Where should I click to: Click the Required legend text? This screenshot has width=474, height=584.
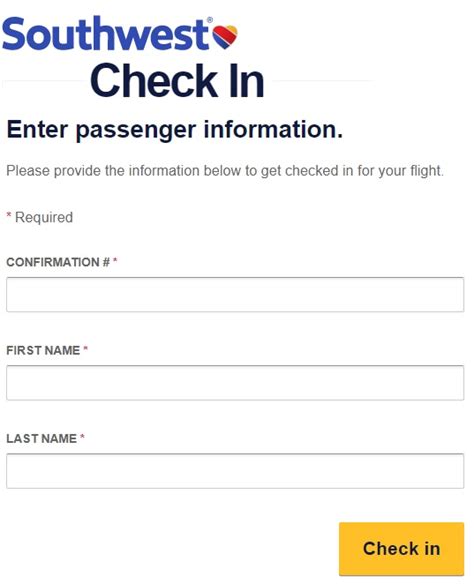click(44, 218)
